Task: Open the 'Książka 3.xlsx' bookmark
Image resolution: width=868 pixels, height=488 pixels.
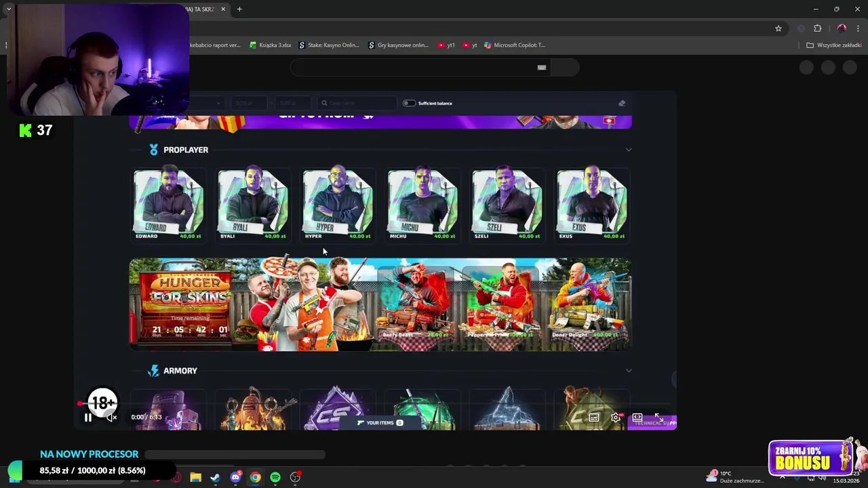Action: [x=270, y=45]
